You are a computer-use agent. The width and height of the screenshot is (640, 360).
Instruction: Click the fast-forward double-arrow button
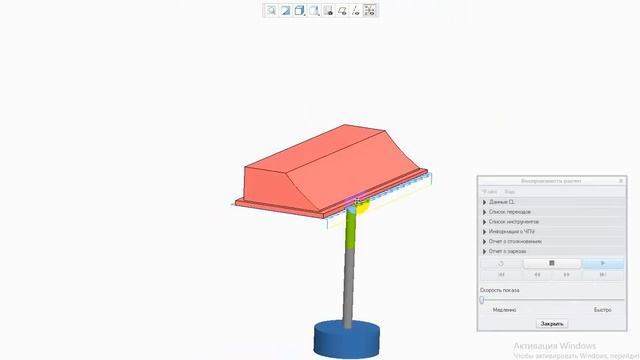pyautogui.click(x=567, y=275)
